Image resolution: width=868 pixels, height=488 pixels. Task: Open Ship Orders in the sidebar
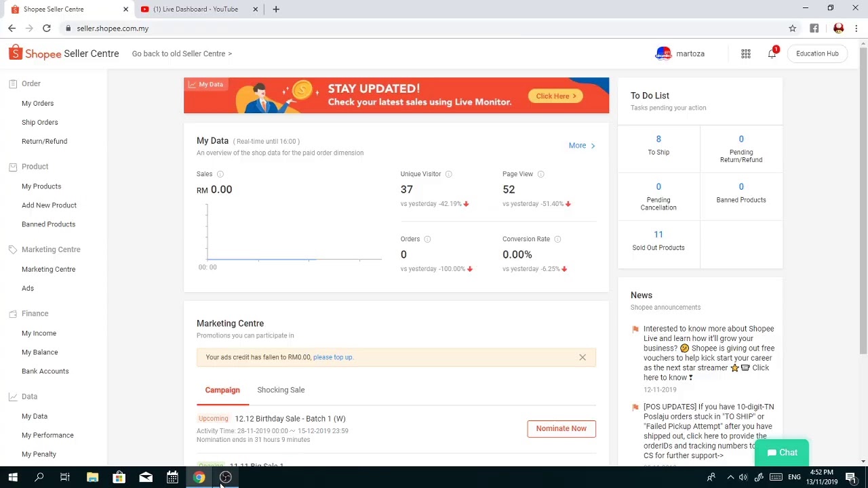pyautogui.click(x=39, y=123)
